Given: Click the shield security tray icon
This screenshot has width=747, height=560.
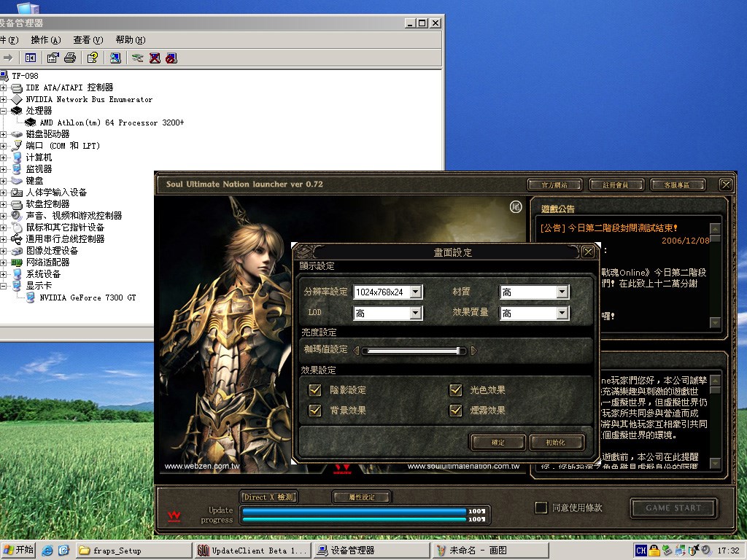Looking at the screenshot, I should click(693, 551).
